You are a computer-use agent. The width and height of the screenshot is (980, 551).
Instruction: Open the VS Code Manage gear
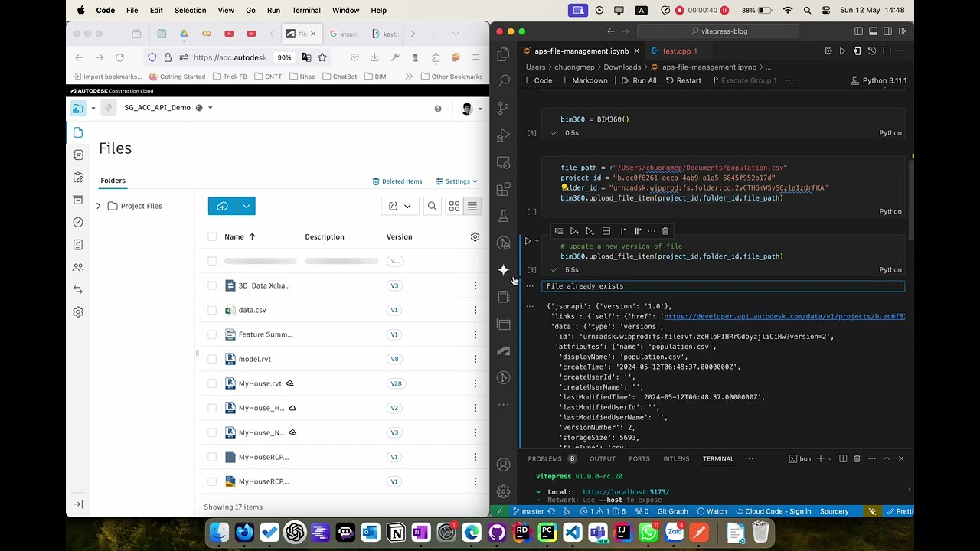(503, 491)
